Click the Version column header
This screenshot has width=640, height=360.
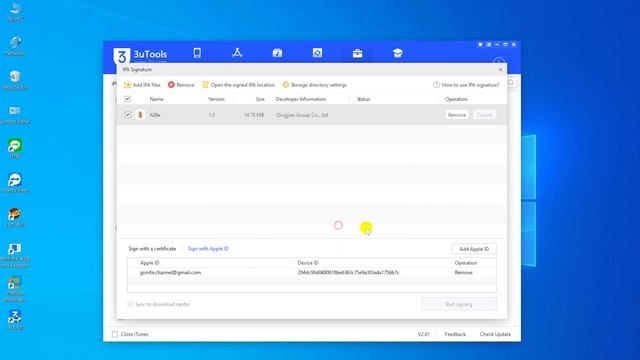(216, 99)
